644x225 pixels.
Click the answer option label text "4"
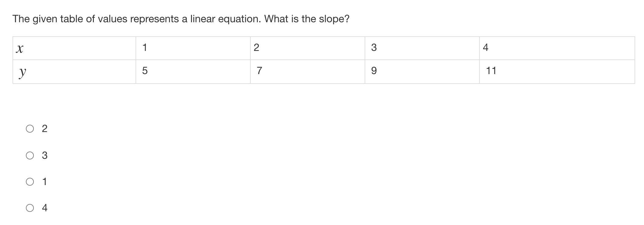(44, 208)
